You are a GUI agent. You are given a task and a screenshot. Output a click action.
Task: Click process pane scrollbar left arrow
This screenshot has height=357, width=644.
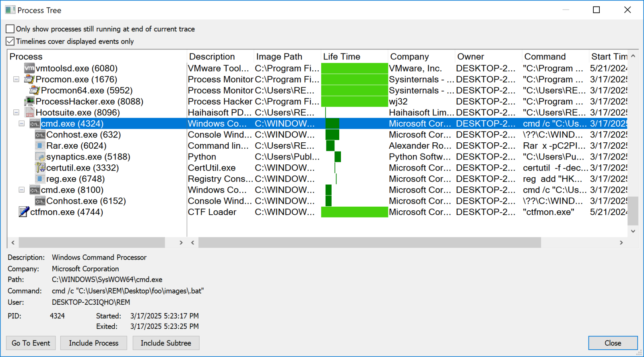[x=13, y=242]
